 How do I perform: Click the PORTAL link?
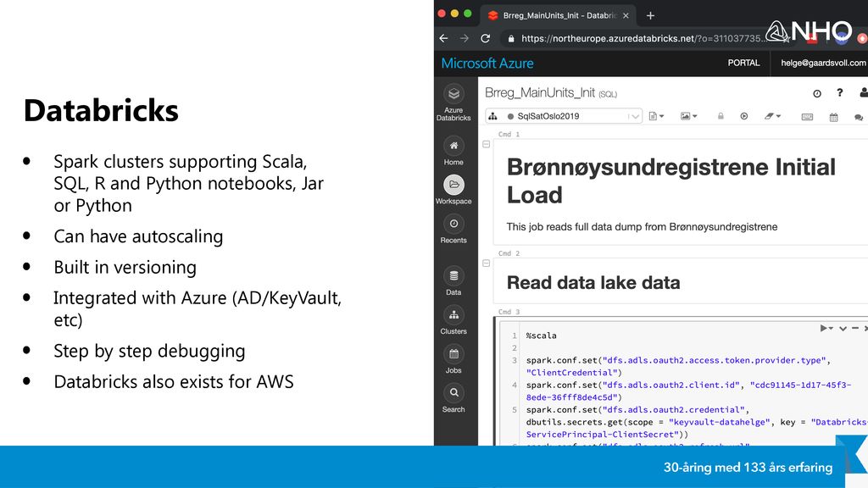tap(743, 63)
